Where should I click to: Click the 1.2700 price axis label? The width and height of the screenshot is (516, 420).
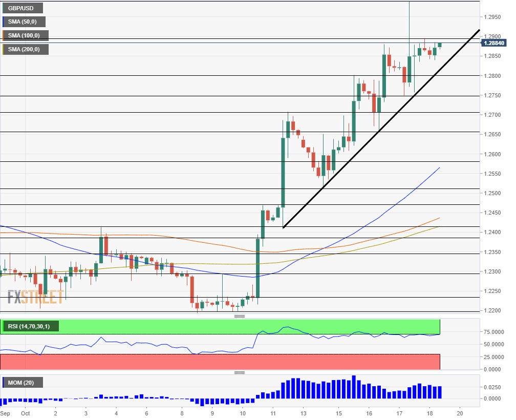[x=492, y=115]
